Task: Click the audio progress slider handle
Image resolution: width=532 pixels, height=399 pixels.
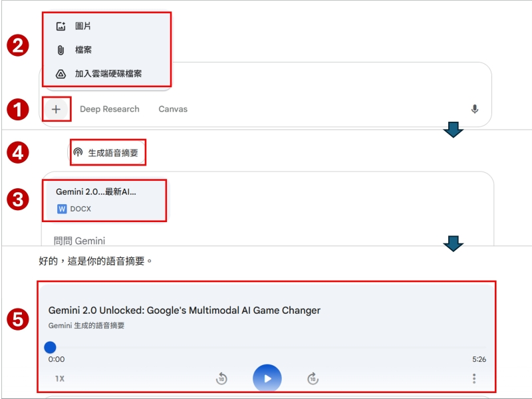Action: click(51, 347)
